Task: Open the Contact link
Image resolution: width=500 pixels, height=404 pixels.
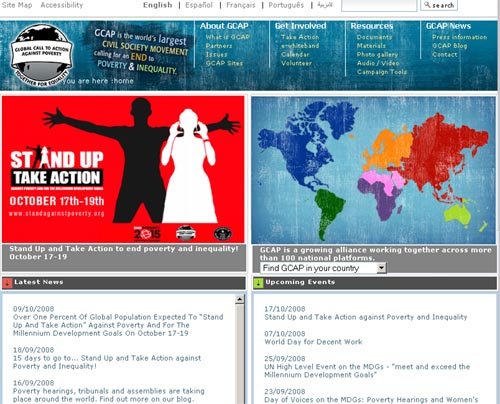Action: [x=445, y=54]
